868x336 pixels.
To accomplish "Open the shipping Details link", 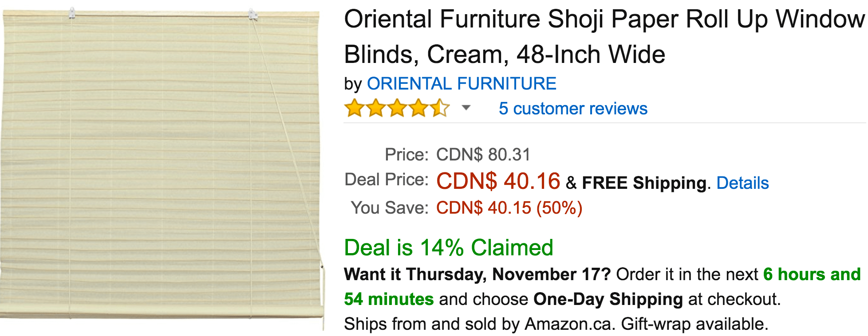I will point(742,183).
